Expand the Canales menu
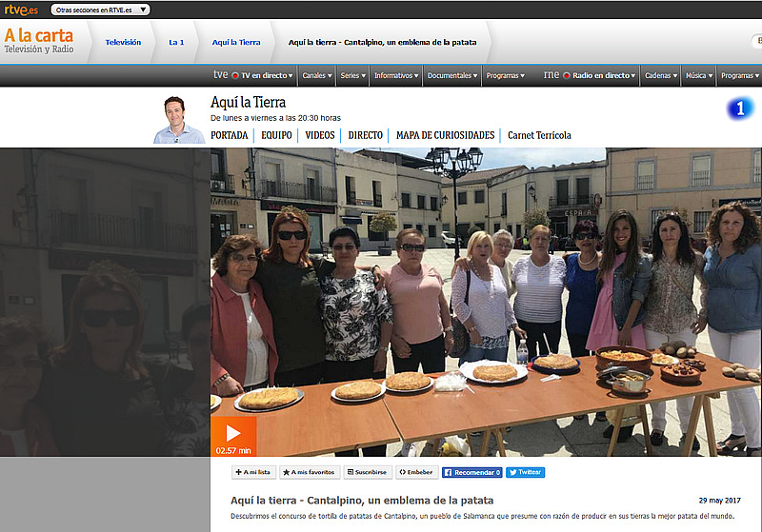 (317, 75)
